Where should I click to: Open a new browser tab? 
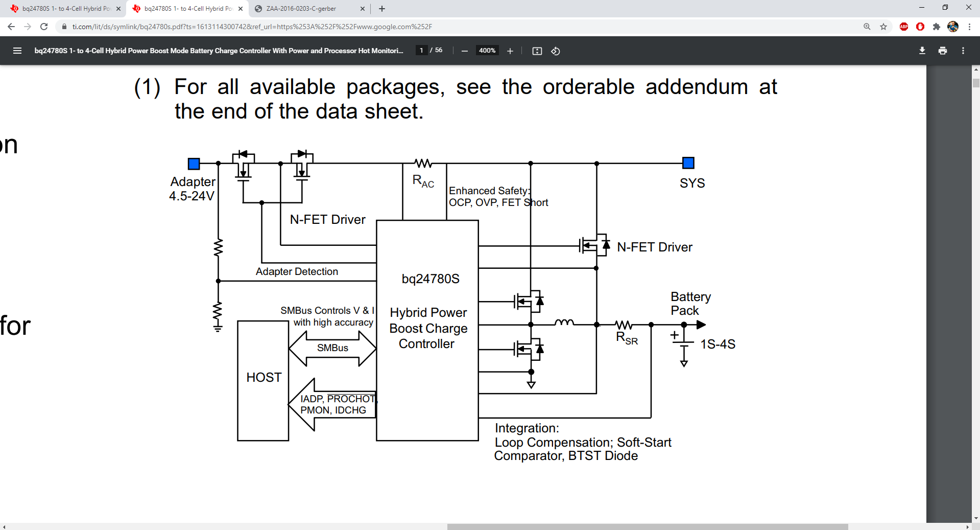382,9
